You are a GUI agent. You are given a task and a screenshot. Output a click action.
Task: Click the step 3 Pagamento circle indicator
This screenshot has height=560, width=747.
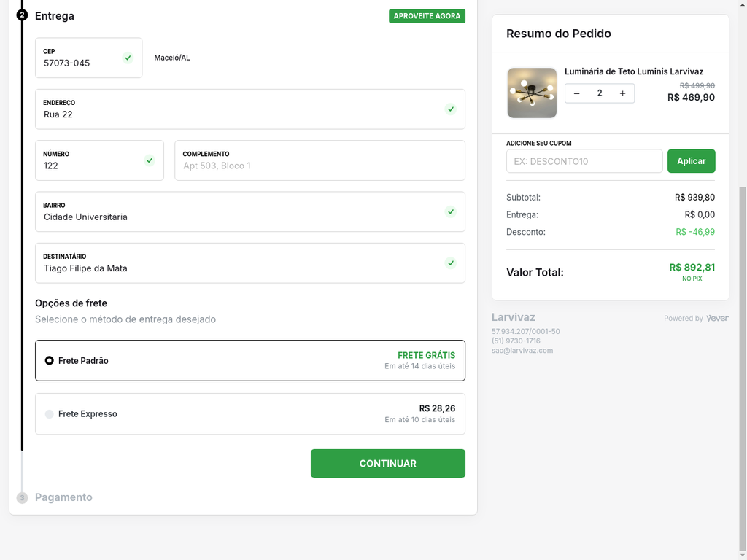(x=22, y=497)
